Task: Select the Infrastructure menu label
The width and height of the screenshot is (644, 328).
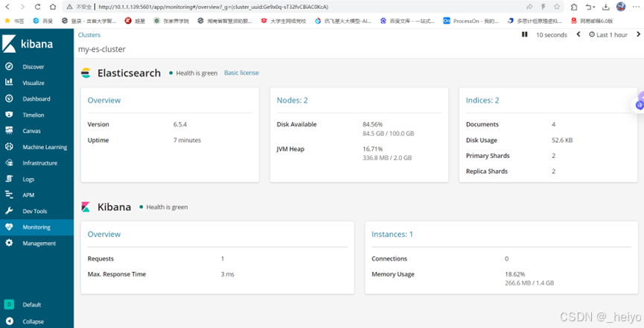Action: pos(40,163)
